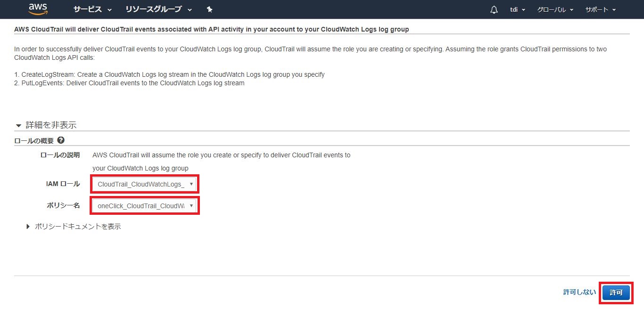Screen dimensions: 644x309
Task: Click the arrow on the ポリシー名 select box
Action: (191, 206)
